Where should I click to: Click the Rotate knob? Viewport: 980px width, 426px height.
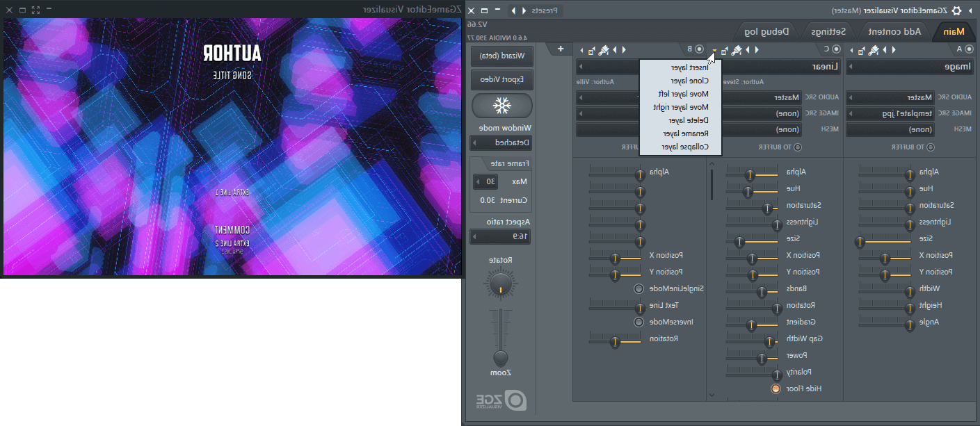coord(500,285)
